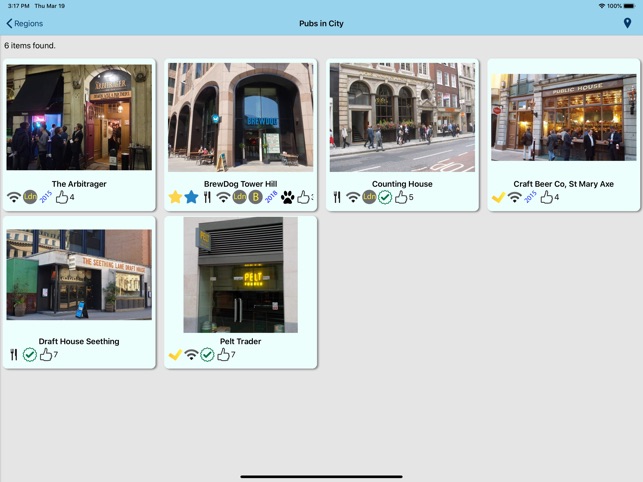This screenshot has height=482, width=643.
Task: Open Craft Beer Co, St Mary Axe photo
Action: 564,117
